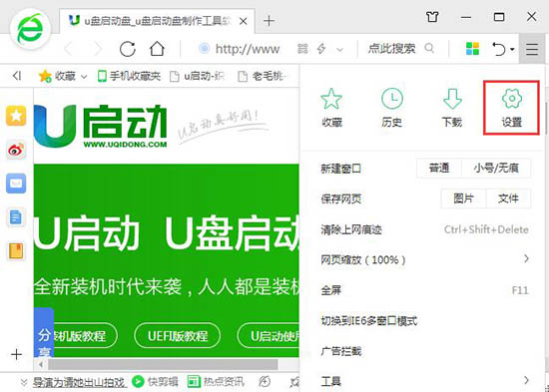Expand status bar news chevron
Viewport: 549px width, 392px height.
point(24,381)
